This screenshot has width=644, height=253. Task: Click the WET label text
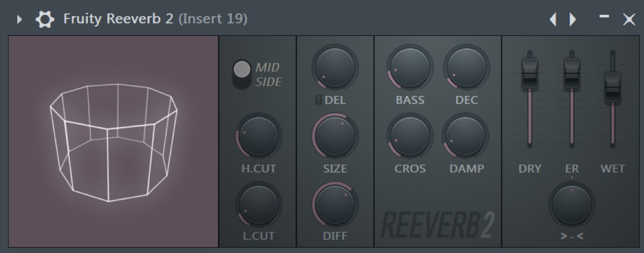click(613, 169)
